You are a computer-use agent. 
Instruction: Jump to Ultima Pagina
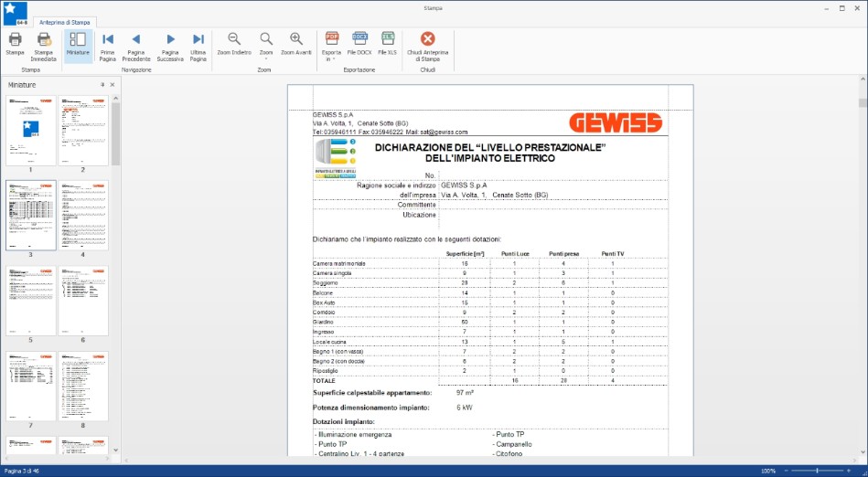198,46
